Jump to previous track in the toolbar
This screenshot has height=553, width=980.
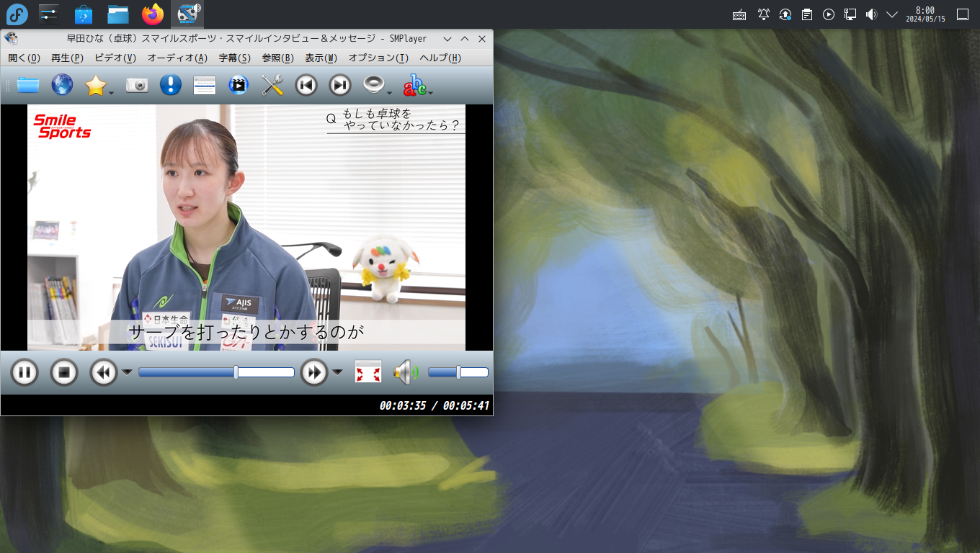click(306, 86)
